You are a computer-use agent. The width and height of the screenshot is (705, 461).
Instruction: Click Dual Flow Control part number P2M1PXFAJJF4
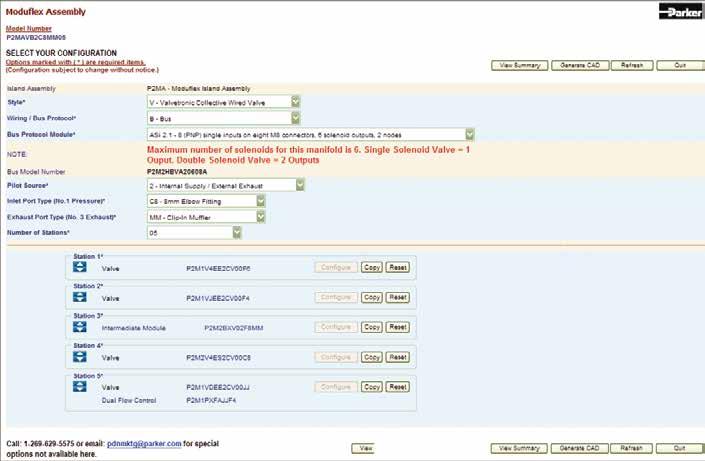point(211,400)
